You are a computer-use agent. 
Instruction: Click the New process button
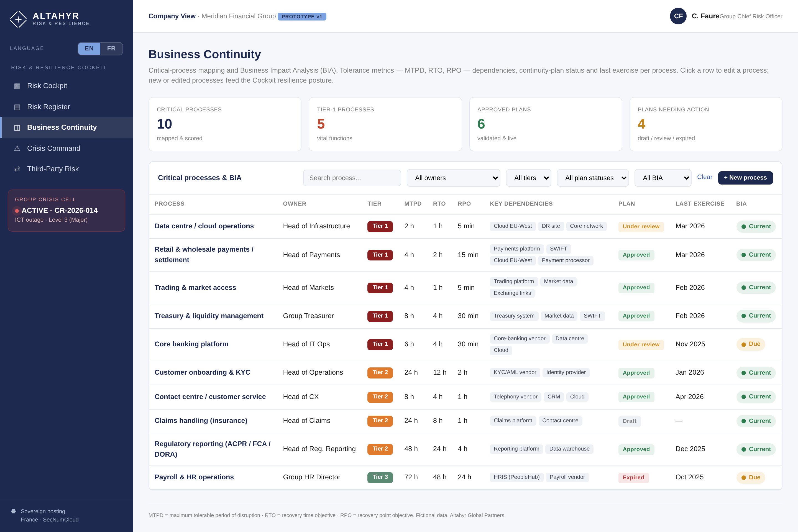pyautogui.click(x=745, y=178)
